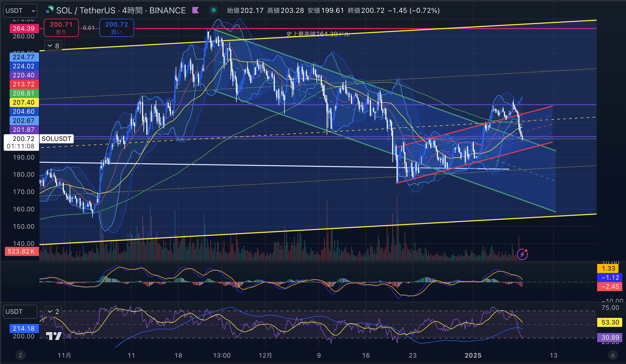Collapse the 8 indicators legend
The width and height of the screenshot is (626, 364).
(53, 46)
